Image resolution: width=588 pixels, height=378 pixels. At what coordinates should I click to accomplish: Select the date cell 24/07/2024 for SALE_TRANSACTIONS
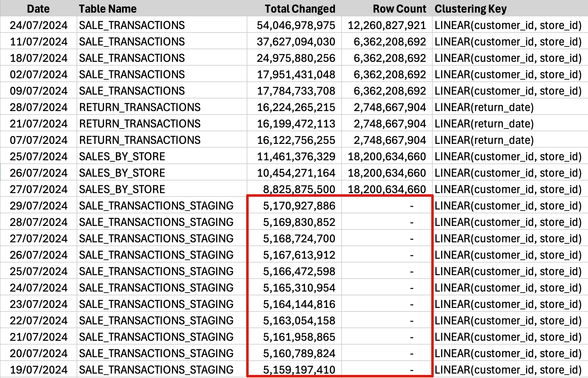[x=38, y=25]
